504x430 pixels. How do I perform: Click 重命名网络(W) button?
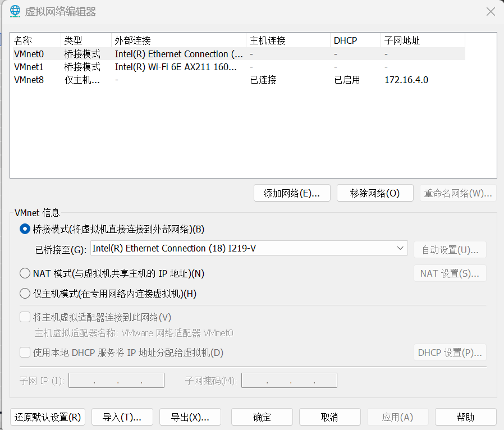458,193
